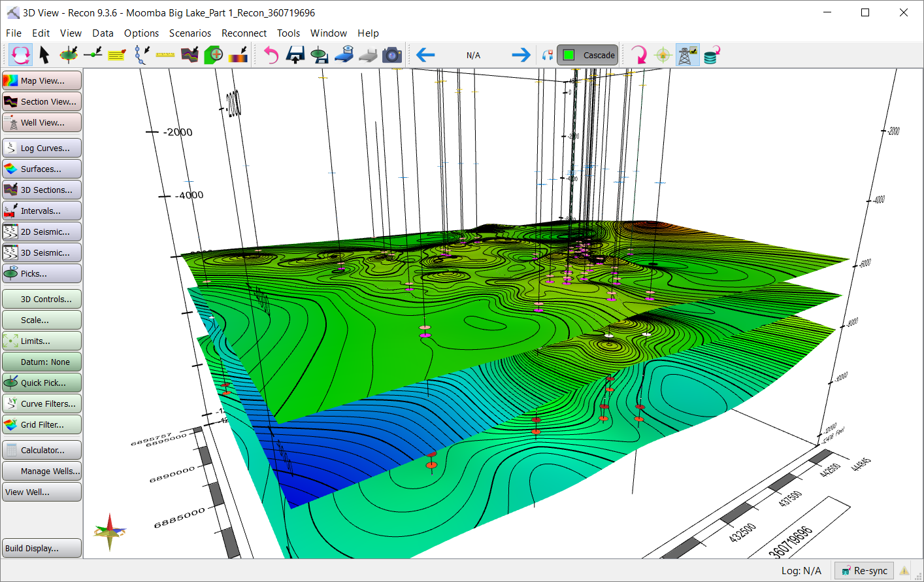924x582 pixels.
Task: Click the warning triangle in status bar
Action: 904,571
